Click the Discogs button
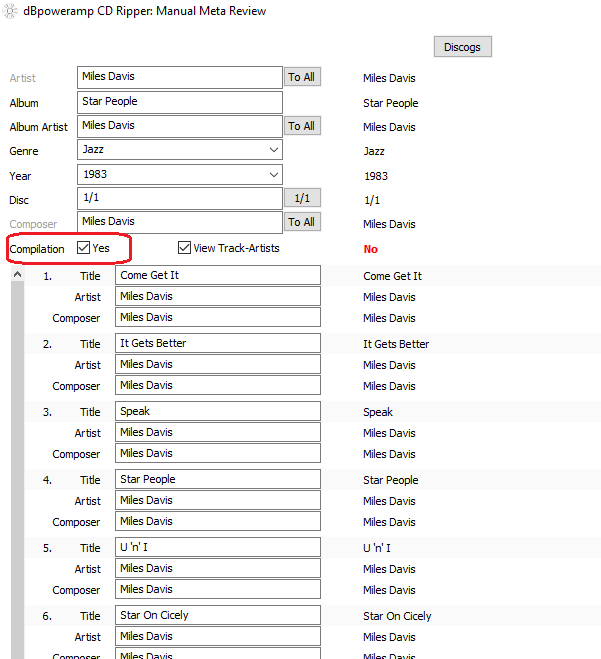Image resolution: width=601 pixels, height=659 pixels. coord(462,47)
